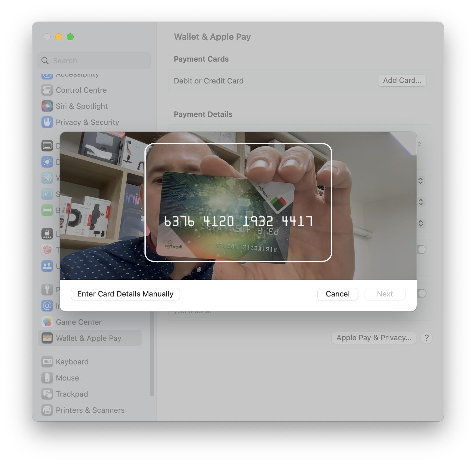476x464 pixels.
Task: Click the Displays sun icon in sidebar
Action: pyautogui.click(x=47, y=162)
